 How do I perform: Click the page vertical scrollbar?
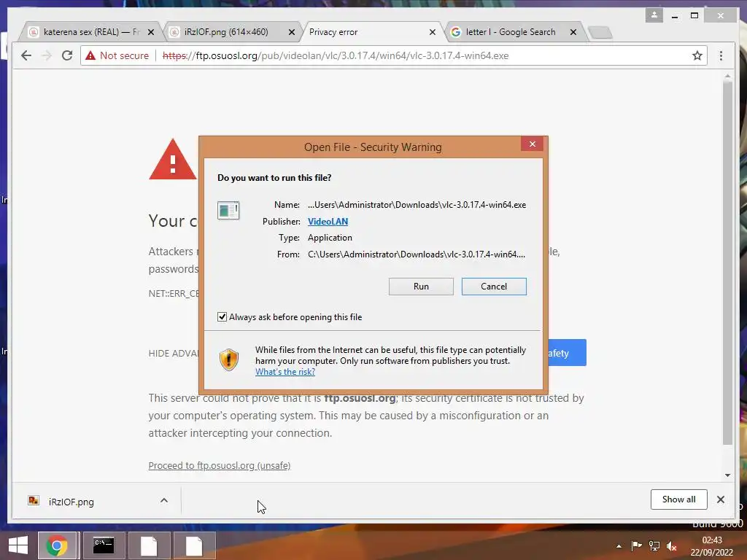point(727,262)
